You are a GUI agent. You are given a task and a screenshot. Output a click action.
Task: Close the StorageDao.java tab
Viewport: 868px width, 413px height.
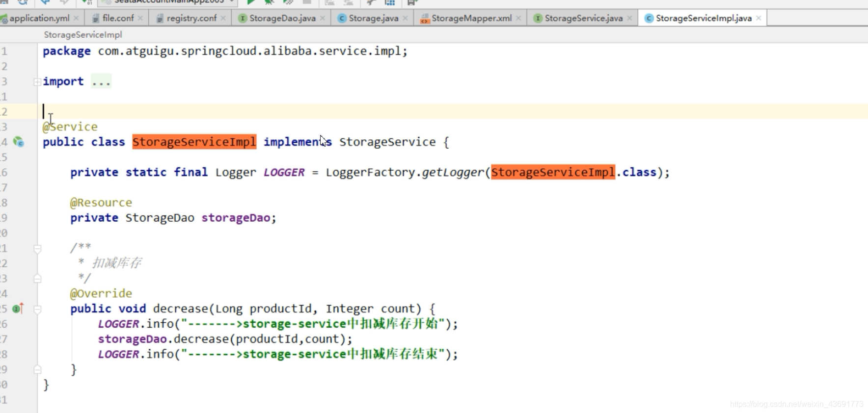pyautogui.click(x=323, y=18)
